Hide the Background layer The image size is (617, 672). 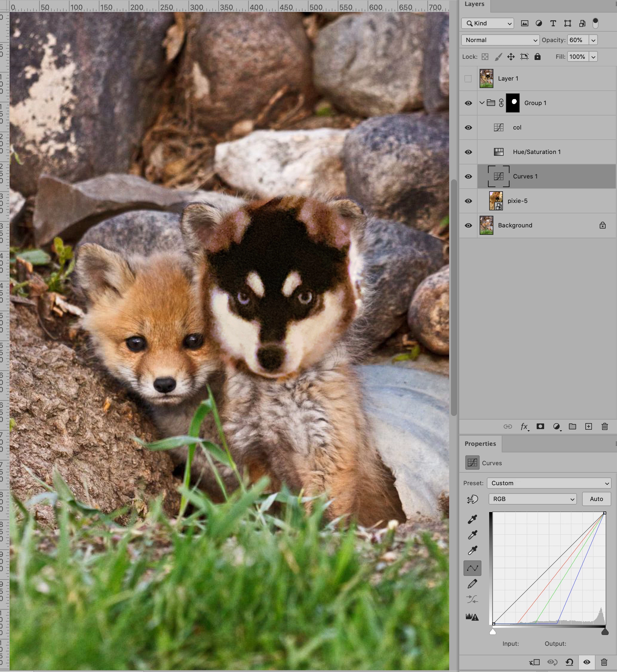point(468,226)
